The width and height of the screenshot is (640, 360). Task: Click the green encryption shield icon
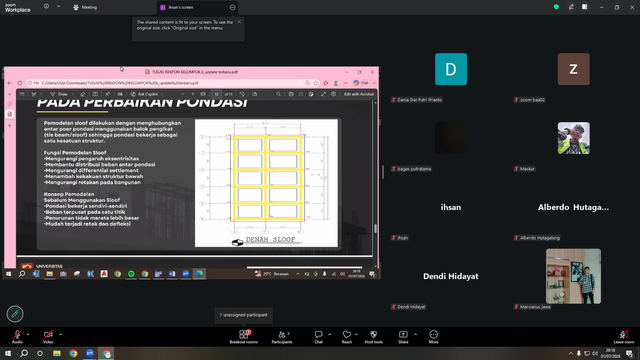pos(556,7)
